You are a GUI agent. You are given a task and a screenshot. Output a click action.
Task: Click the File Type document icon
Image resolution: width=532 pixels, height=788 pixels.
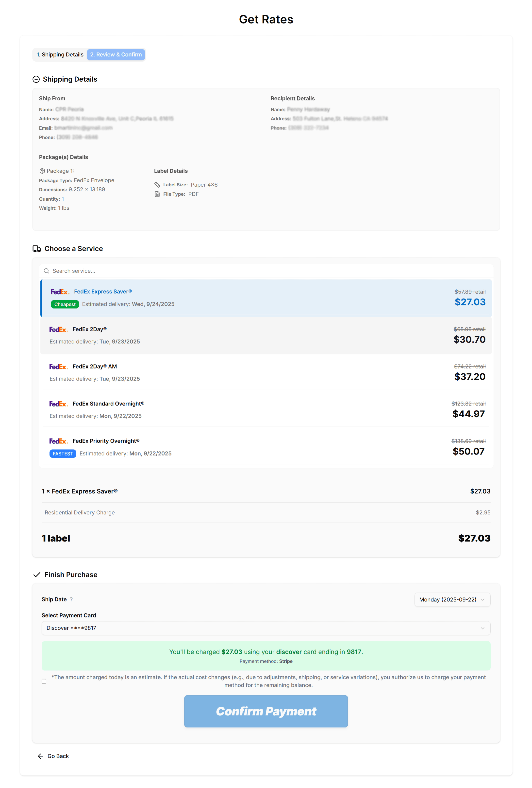(x=157, y=194)
